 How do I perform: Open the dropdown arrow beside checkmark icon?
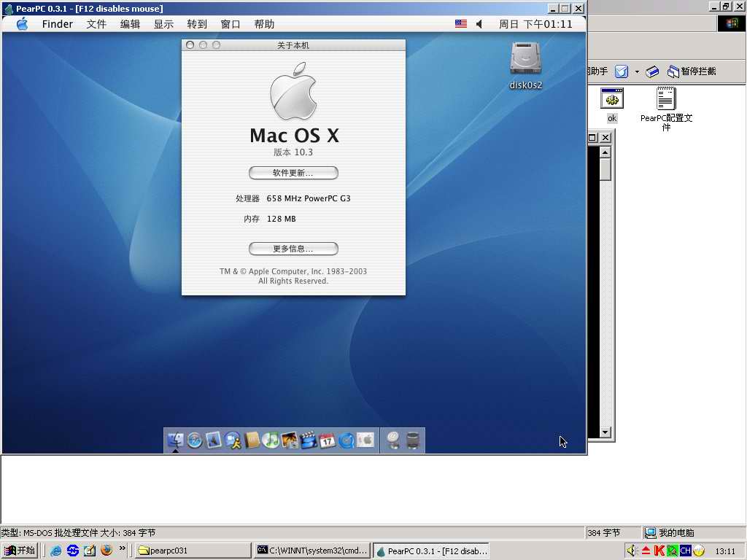[636, 71]
